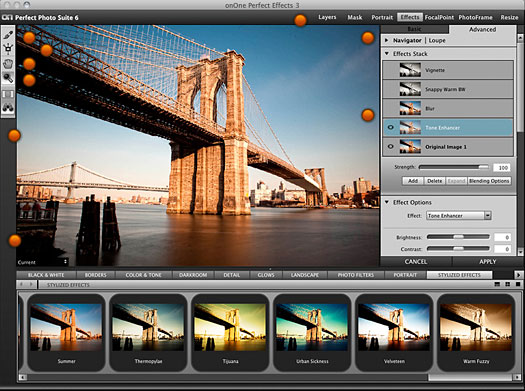Open the Detail effects category
525x391 pixels.
point(232,275)
